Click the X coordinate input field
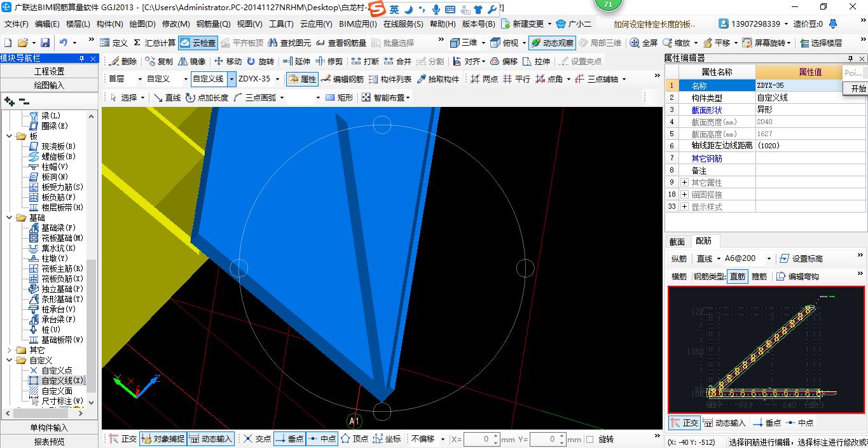868x448 pixels. (481, 439)
